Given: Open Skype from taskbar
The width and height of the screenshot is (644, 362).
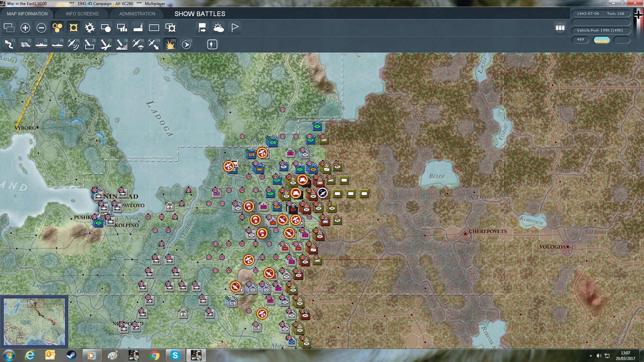Looking at the screenshot, I should click(175, 355).
